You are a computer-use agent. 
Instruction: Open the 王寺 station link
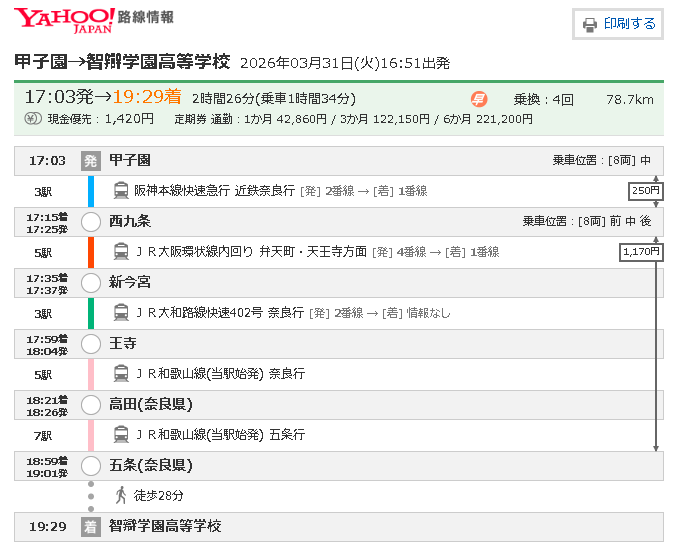click(123, 344)
